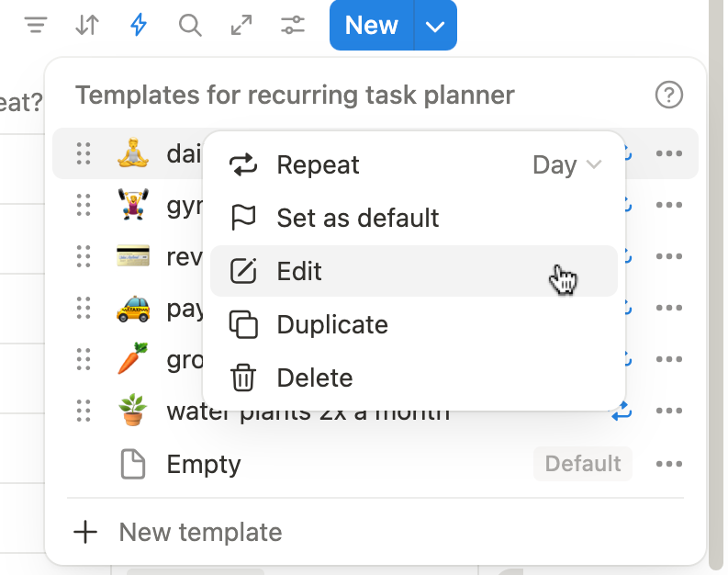Open more options for Empty template
This screenshot has height=575, width=728.
click(669, 464)
